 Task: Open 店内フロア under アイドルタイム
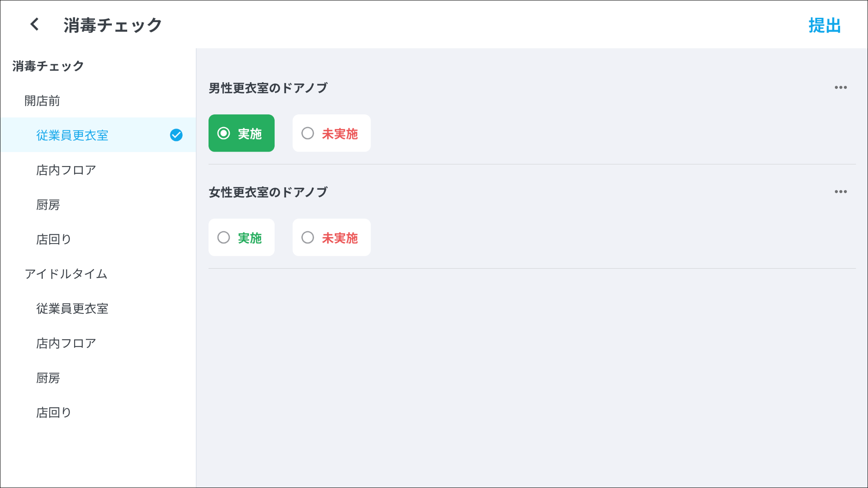66,344
